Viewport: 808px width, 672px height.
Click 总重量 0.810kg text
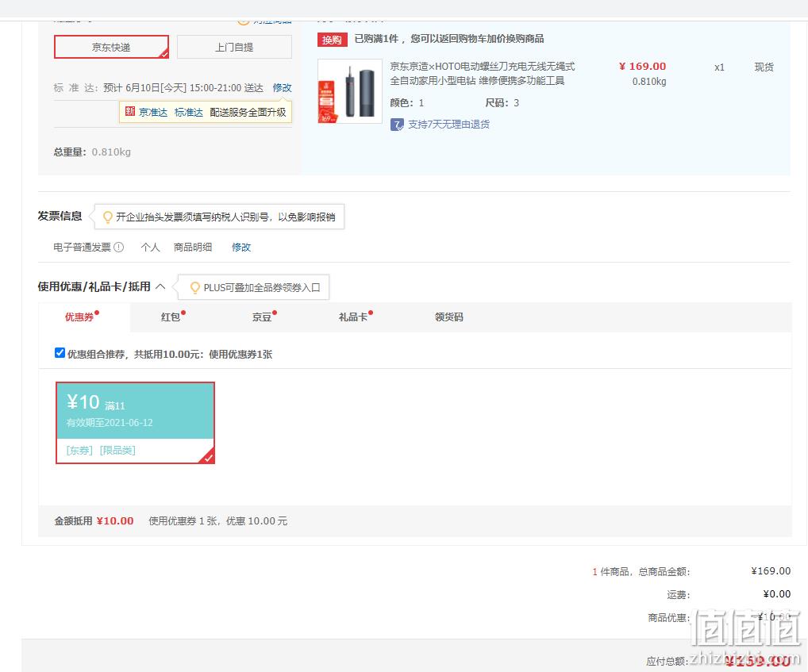tap(92, 152)
